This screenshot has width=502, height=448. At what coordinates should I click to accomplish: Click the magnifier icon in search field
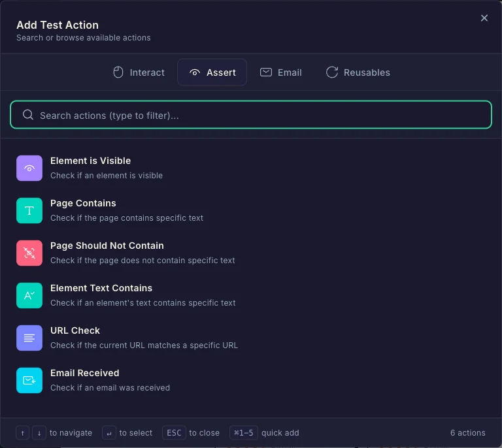point(28,115)
